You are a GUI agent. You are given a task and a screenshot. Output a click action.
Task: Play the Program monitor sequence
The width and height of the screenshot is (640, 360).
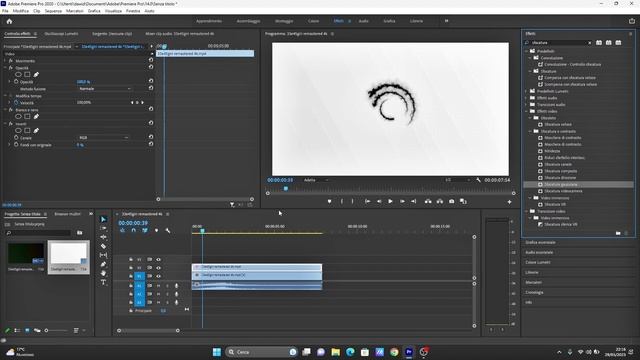(390, 201)
